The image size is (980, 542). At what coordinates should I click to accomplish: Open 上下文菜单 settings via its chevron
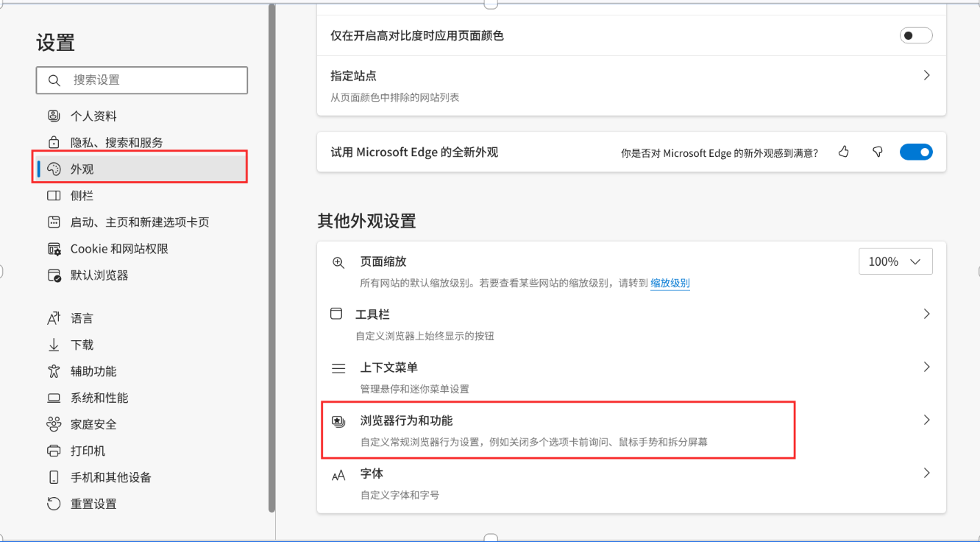(926, 367)
